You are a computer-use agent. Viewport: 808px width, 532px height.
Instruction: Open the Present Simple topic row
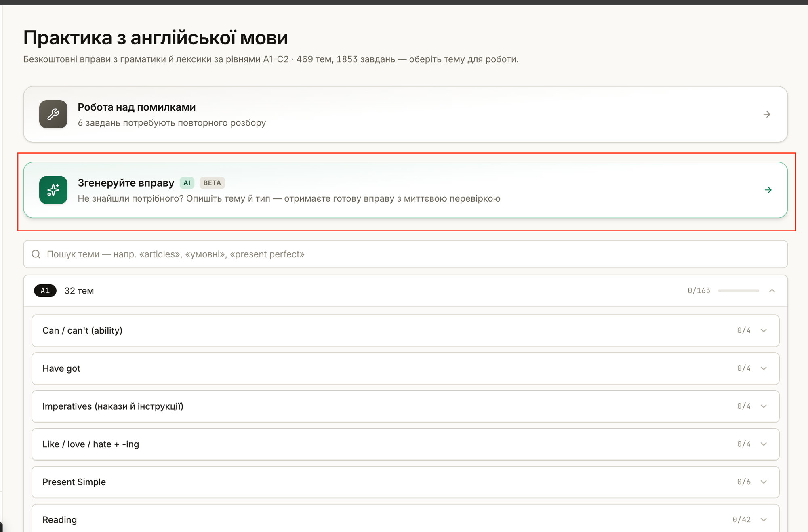click(405, 482)
